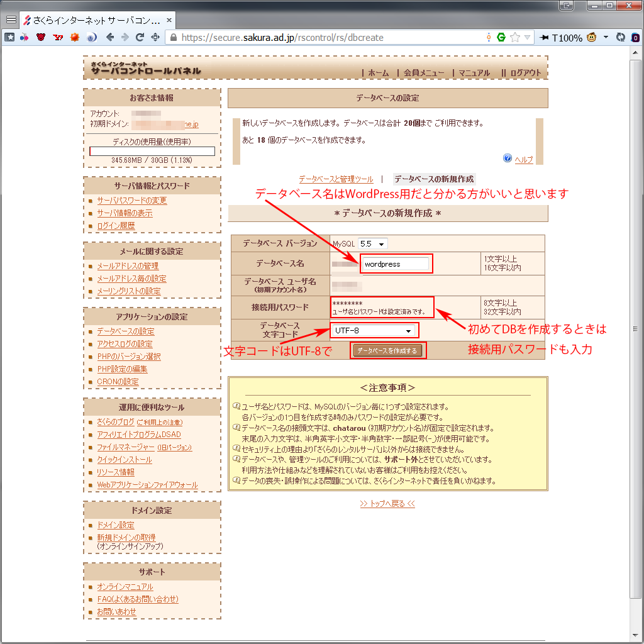Open the 会員メニュー header menu
Screen dimensions: 644x644
[x=423, y=73]
